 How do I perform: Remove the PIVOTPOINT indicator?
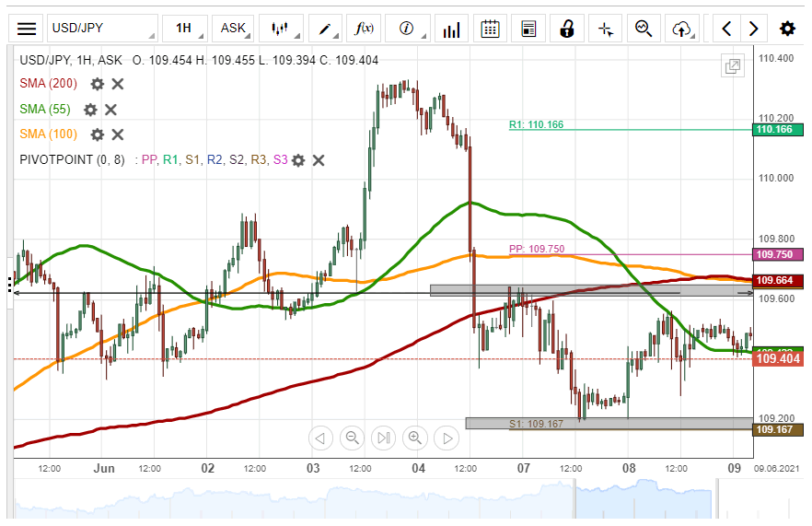point(319,160)
